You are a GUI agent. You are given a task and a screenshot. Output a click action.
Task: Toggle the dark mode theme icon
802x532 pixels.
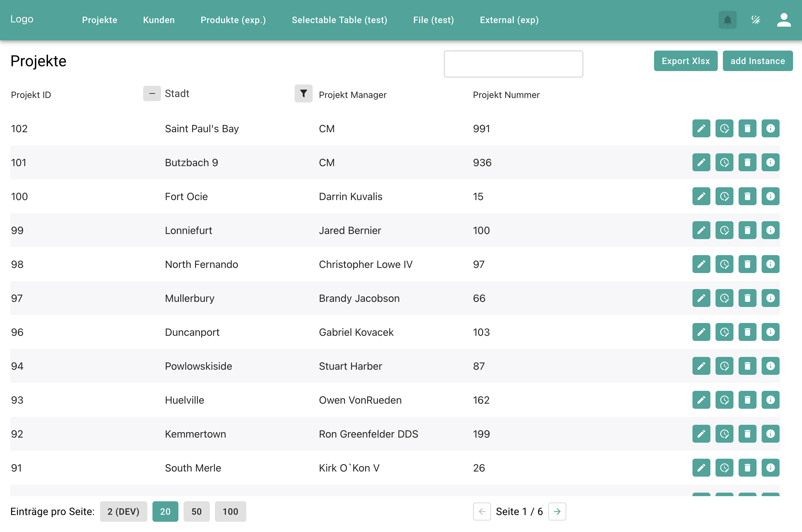tap(756, 20)
